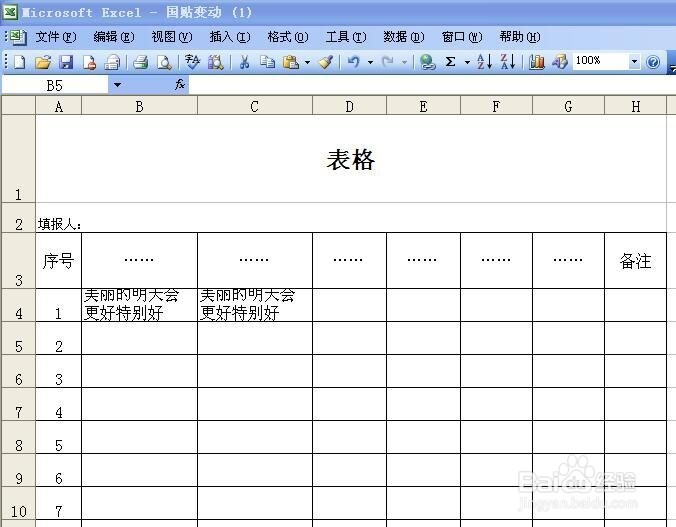Image resolution: width=676 pixels, height=527 pixels.
Task: Select cell A7 containing number 4
Action: coord(59,404)
